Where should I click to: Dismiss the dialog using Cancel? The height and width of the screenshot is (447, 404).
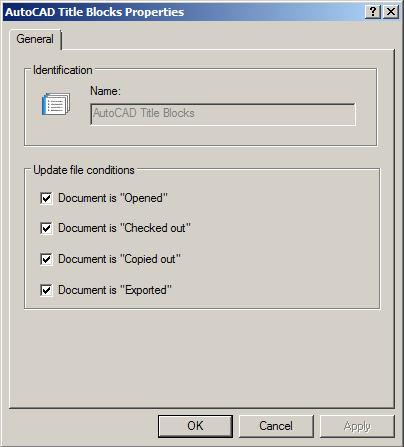click(x=276, y=426)
